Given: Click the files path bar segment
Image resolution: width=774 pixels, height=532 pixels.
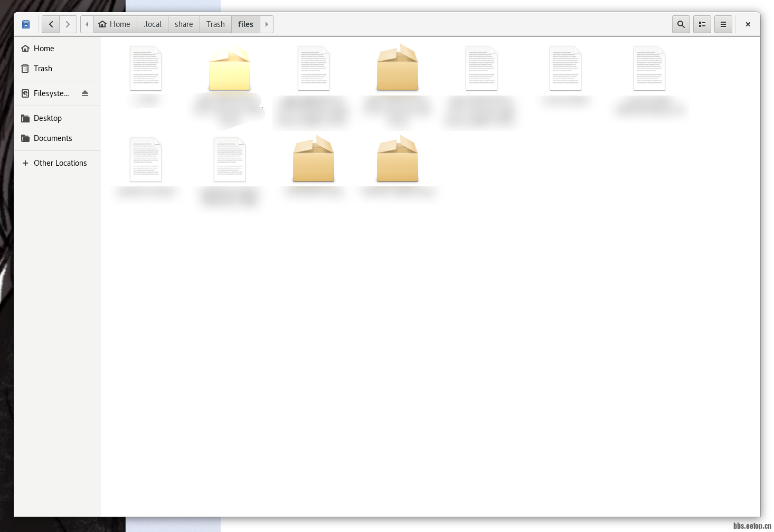Looking at the screenshot, I should click(x=246, y=24).
